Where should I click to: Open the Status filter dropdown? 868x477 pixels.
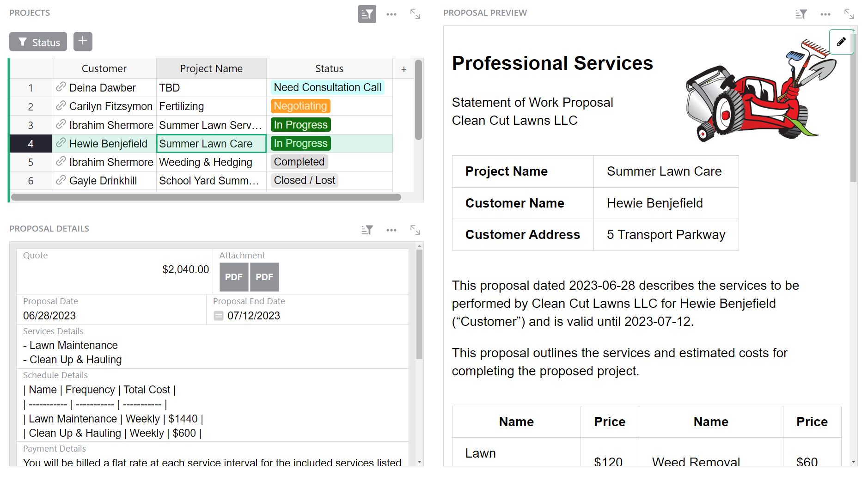(38, 42)
